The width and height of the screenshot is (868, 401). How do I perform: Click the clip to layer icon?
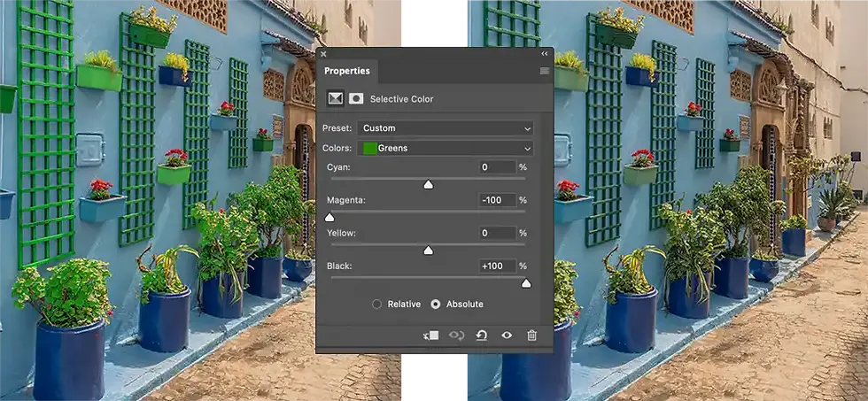(430, 335)
